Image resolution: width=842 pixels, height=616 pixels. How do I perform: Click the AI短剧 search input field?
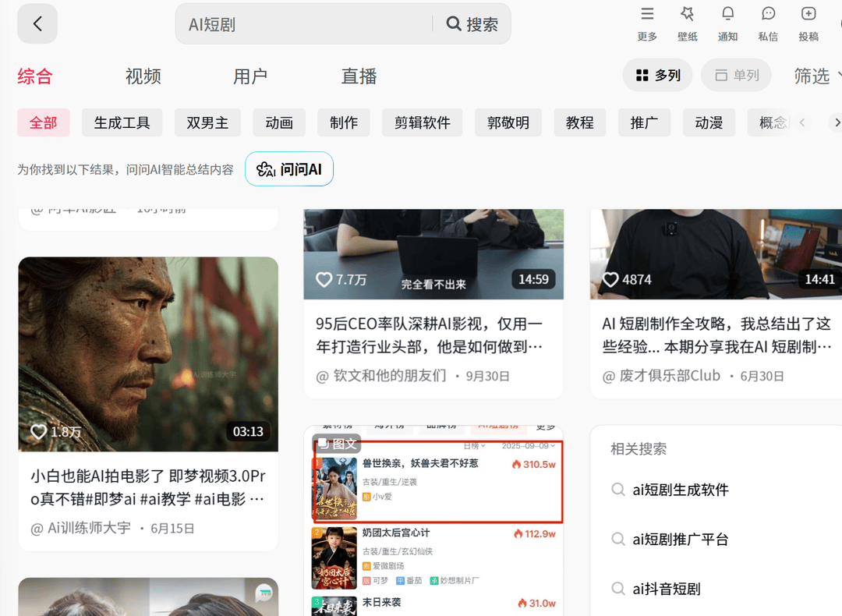tap(304, 24)
